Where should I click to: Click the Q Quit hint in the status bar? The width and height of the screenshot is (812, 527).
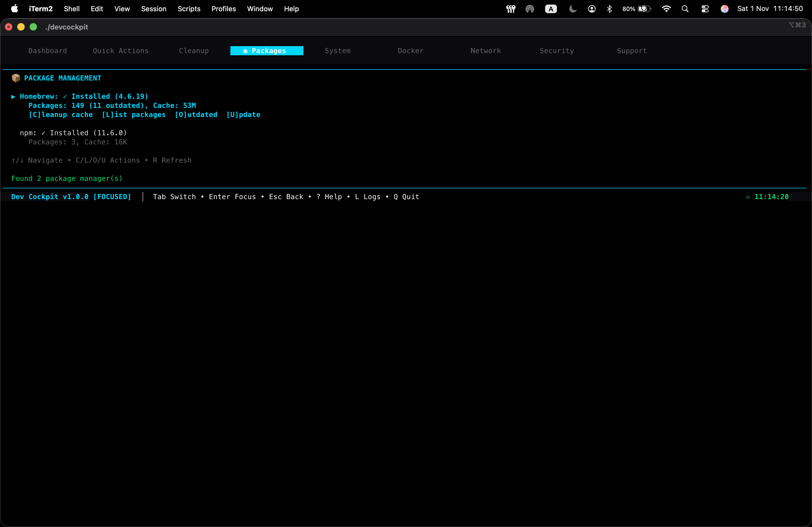tap(406, 197)
